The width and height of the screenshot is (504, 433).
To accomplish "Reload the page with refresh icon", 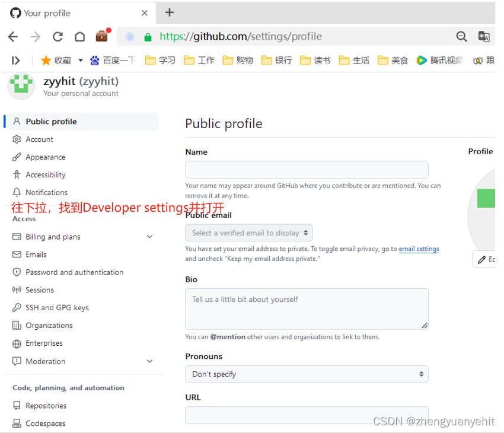I will [58, 37].
